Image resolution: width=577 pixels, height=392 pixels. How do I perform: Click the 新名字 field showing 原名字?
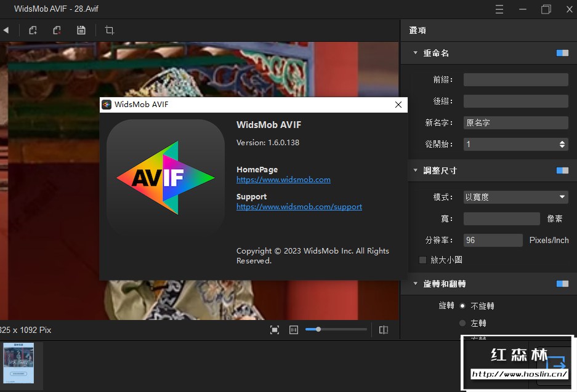pos(515,122)
